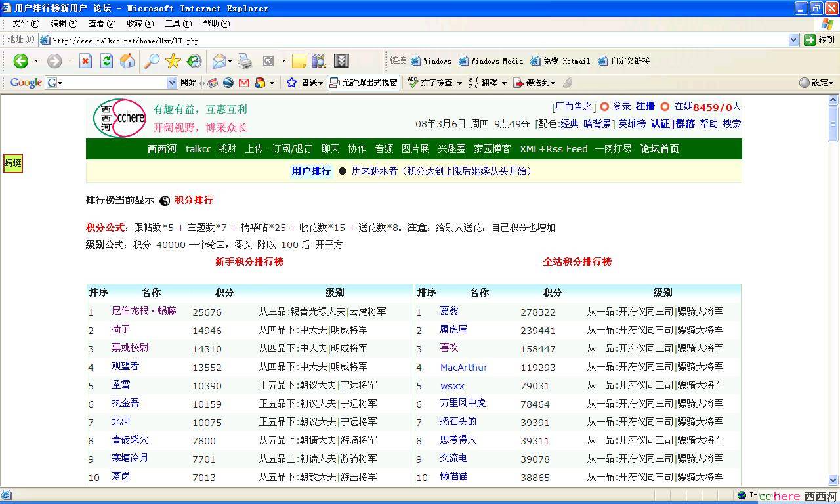Open the Windows Media links bar shortcut
840x504 pixels.
491,61
